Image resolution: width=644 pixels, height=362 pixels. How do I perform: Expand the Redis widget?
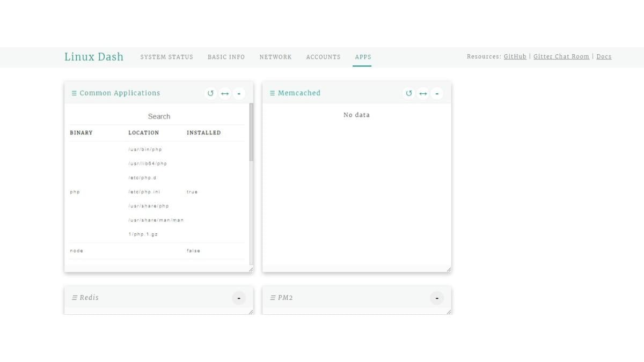(238, 298)
